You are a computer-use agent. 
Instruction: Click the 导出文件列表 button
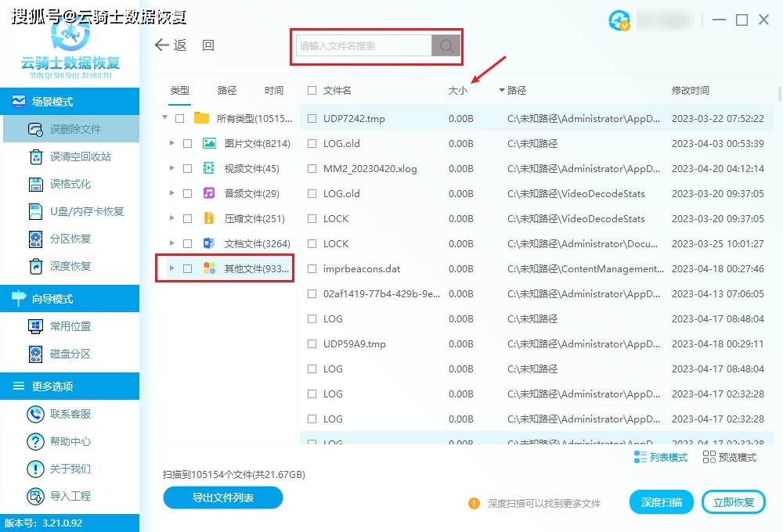click(x=222, y=498)
